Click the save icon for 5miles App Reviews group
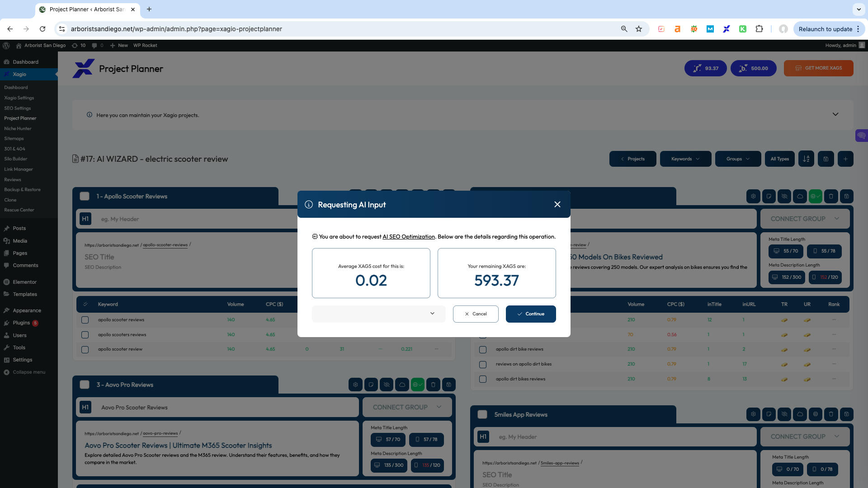 tap(846, 414)
